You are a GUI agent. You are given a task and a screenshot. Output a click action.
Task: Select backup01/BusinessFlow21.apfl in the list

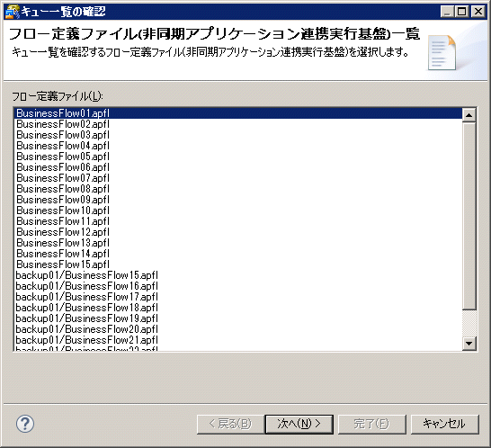click(x=238, y=340)
